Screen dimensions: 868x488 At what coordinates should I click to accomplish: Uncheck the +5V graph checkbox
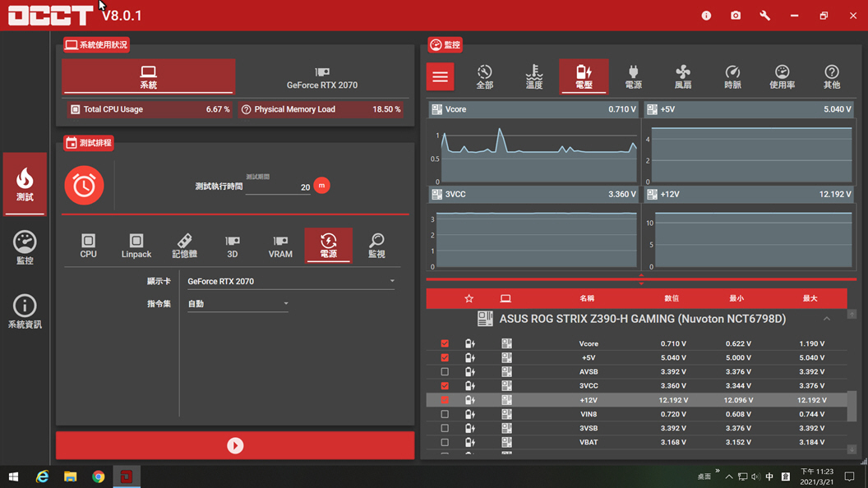(445, 357)
